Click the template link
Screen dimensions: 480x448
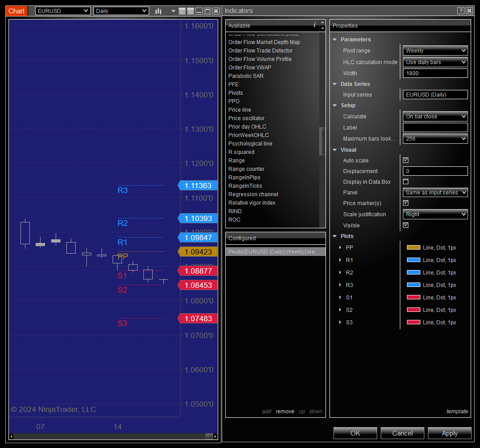[x=457, y=412]
